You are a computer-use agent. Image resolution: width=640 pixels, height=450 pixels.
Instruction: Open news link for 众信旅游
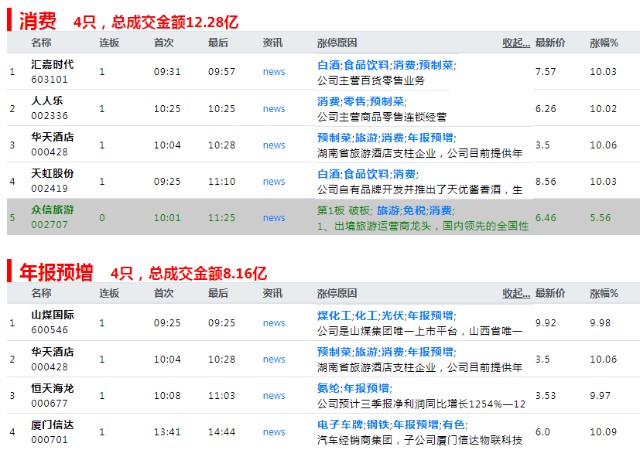click(274, 218)
